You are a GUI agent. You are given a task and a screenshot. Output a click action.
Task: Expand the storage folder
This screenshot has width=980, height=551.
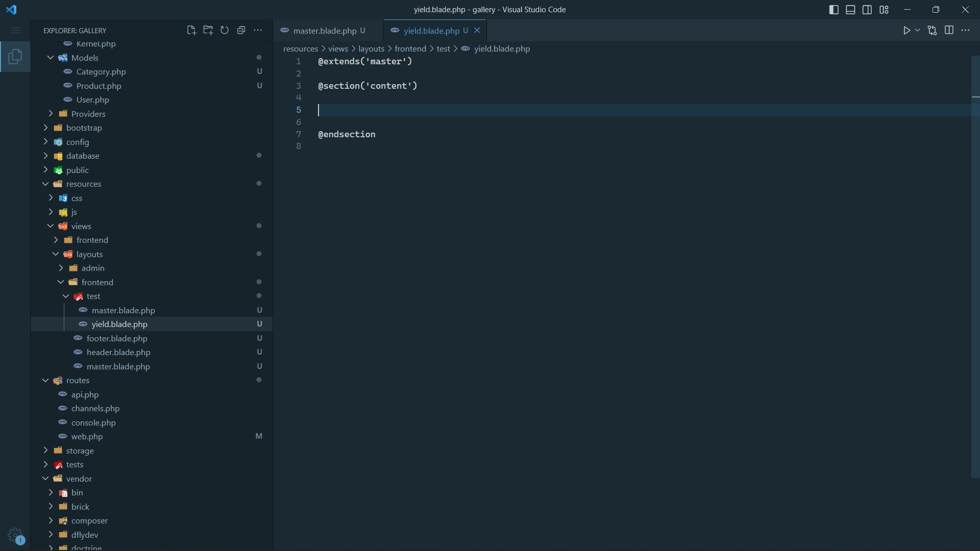152,450
